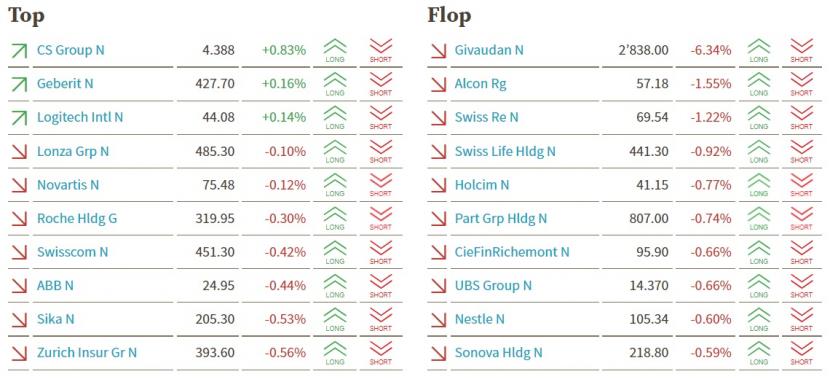Screen dimensions: 830x382
Task: Click the SHORT icon for Geberit N
Action: pos(381,84)
